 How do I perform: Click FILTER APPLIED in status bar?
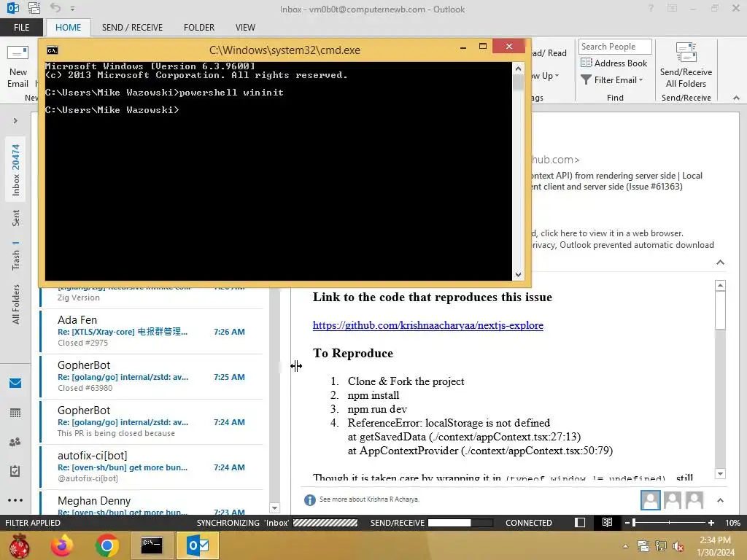click(x=32, y=523)
